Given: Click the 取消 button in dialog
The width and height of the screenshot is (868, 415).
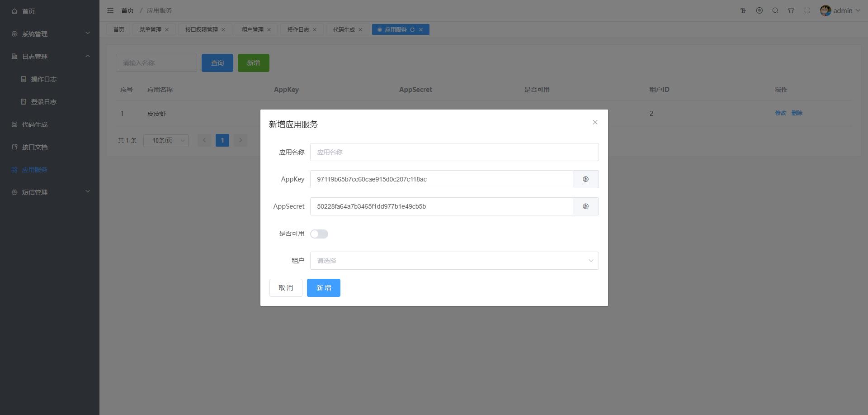Looking at the screenshot, I should coord(286,288).
